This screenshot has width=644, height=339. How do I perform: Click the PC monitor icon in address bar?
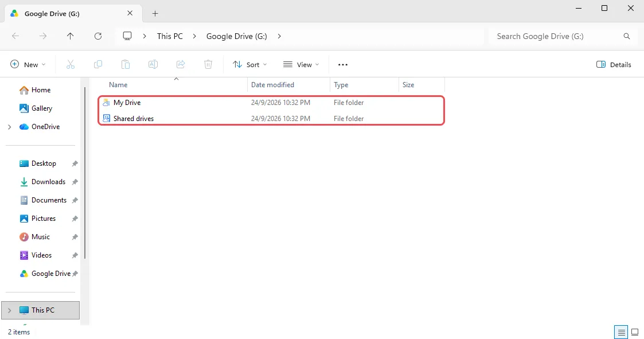pyautogui.click(x=127, y=36)
